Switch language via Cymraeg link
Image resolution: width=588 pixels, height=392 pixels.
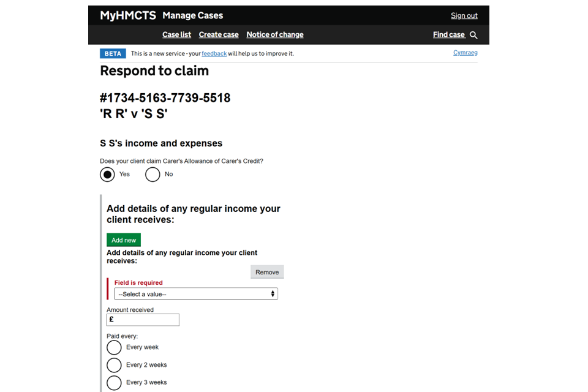pyautogui.click(x=465, y=53)
